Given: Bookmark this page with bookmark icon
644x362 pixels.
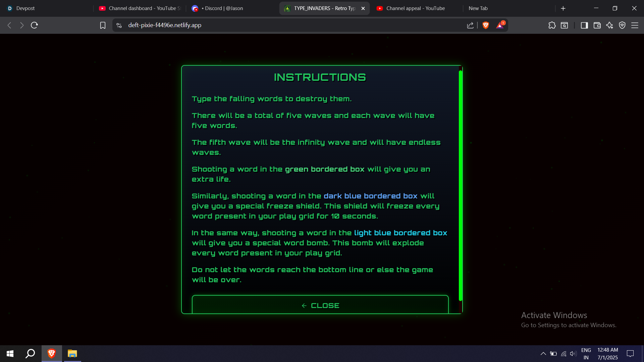Looking at the screenshot, I should (x=103, y=25).
